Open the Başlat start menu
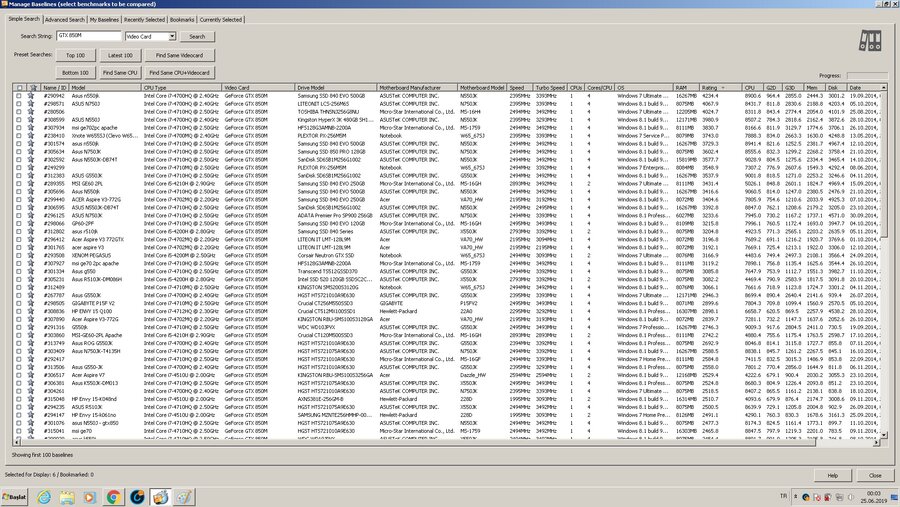Viewport: 900px width, 507px height. pyautogui.click(x=15, y=497)
